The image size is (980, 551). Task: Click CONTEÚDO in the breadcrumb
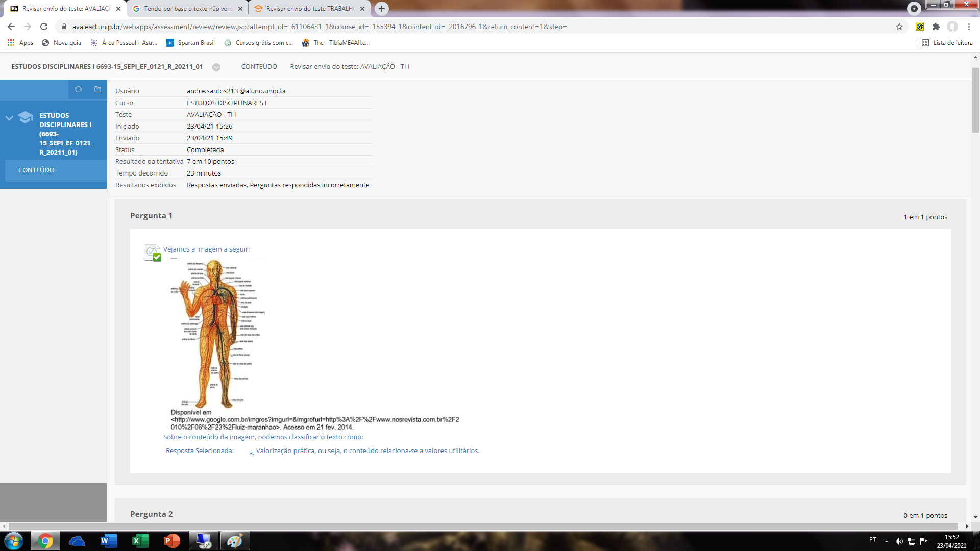pyautogui.click(x=259, y=66)
